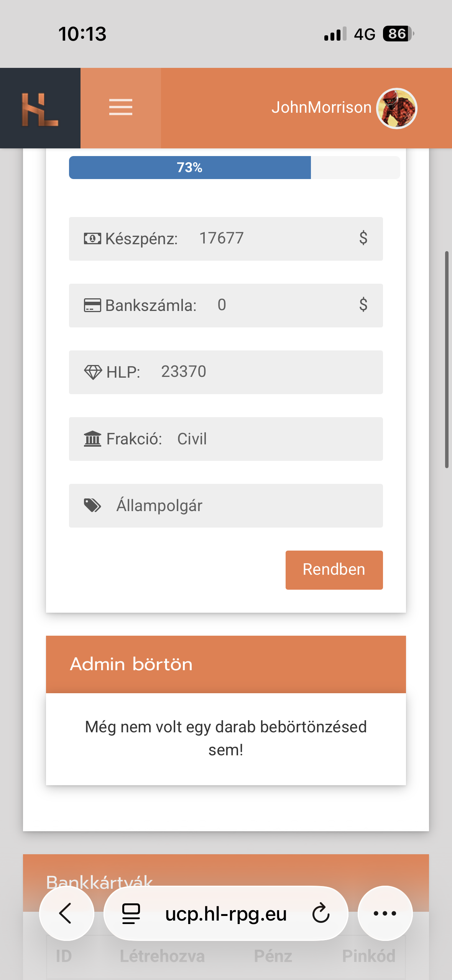
Task: Click the Admin börtön panel header
Action: click(226, 664)
